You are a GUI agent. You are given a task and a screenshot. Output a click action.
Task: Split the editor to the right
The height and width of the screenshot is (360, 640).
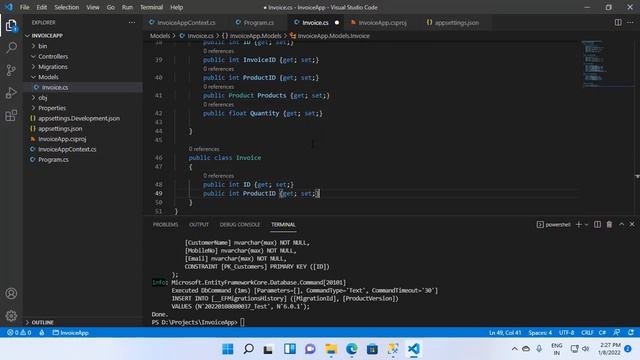(618, 22)
